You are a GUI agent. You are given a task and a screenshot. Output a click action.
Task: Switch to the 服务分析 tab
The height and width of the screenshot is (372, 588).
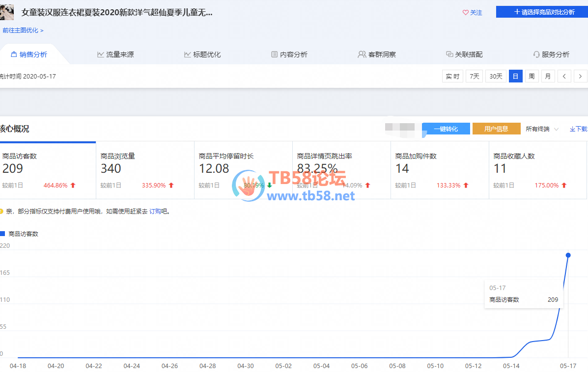[x=551, y=54]
